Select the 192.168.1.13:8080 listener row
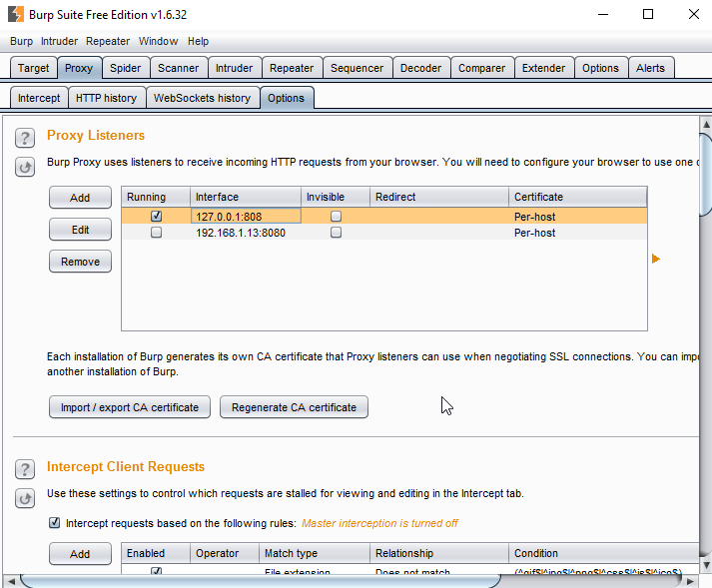 click(x=383, y=233)
